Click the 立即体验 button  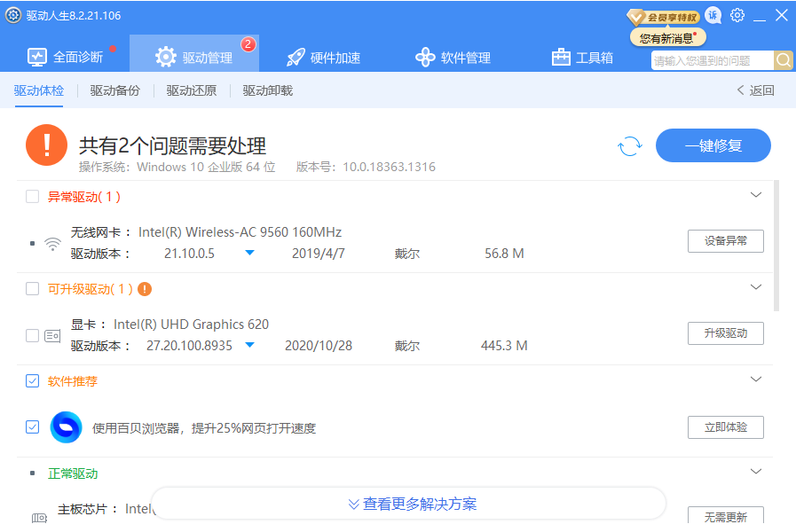pyautogui.click(x=725, y=427)
